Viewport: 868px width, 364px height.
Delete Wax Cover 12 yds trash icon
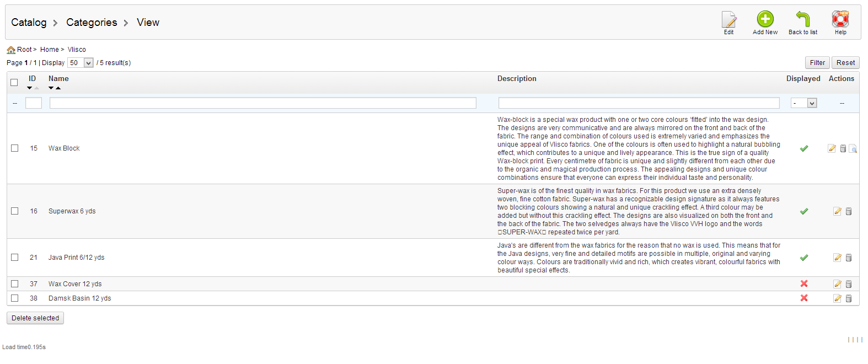coord(849,284)
